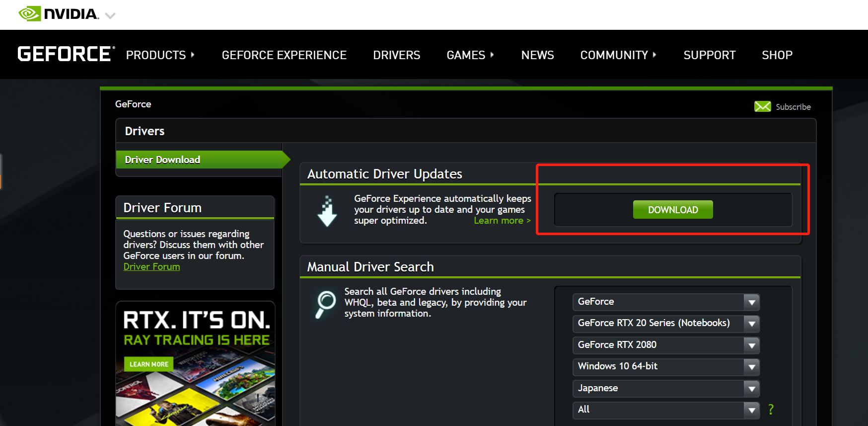Screen dimensions: 868x426
Task: Click the GeForce breadcrumb text
Action: [133, 104]
